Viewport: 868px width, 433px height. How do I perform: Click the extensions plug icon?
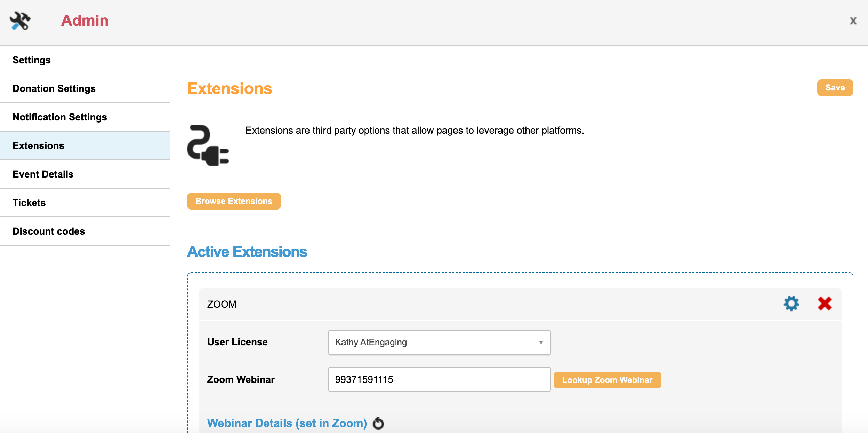[x=208, y=145]
